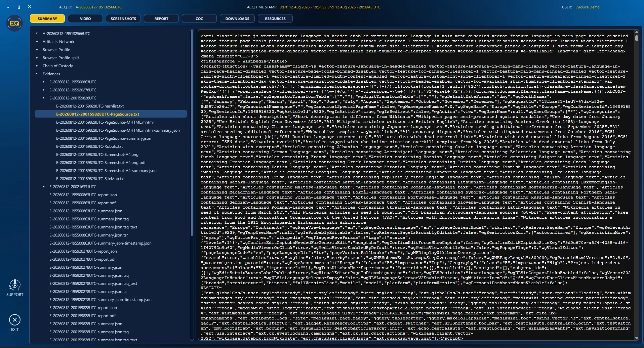
Task: Open PageSource-MHTML.mhtml-summary.json file
Action: point(118,130)
